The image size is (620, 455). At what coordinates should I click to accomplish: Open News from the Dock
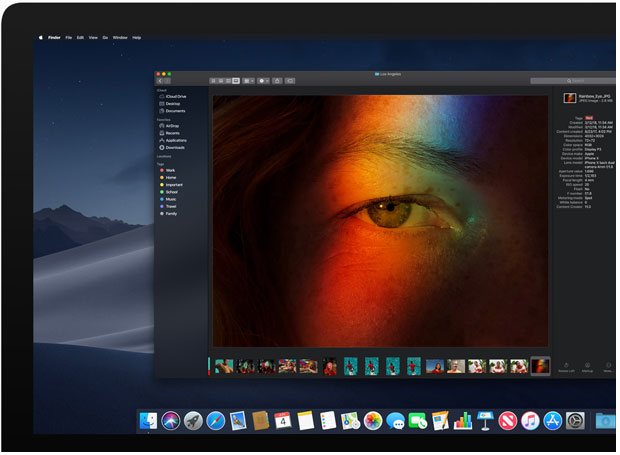tap(508, 421)
